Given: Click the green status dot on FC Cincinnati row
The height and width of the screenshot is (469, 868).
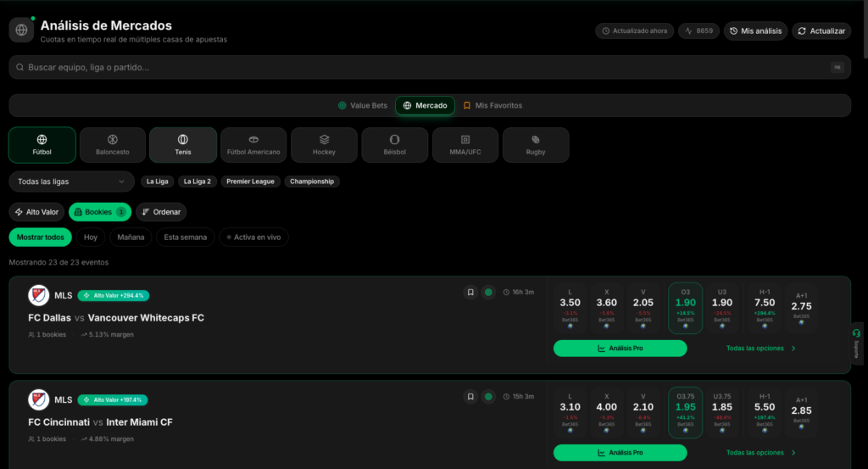Looking at the screenshot, I should point(488,396).
